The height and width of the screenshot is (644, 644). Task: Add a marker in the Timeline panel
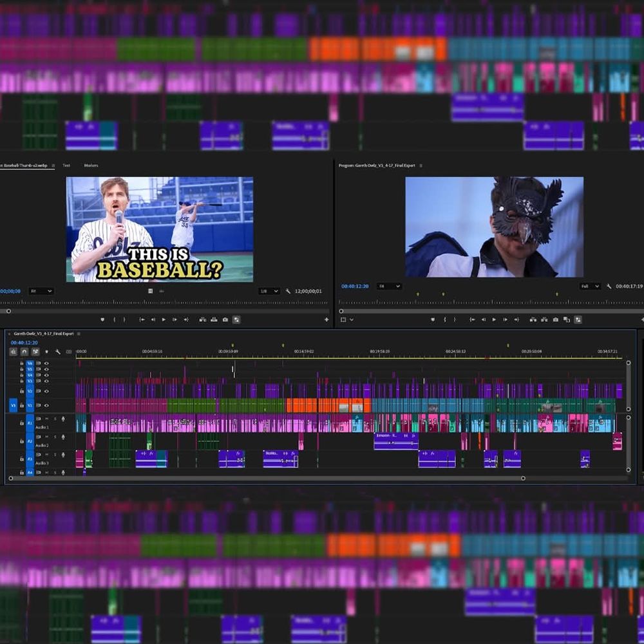click(x=46, y=352)
